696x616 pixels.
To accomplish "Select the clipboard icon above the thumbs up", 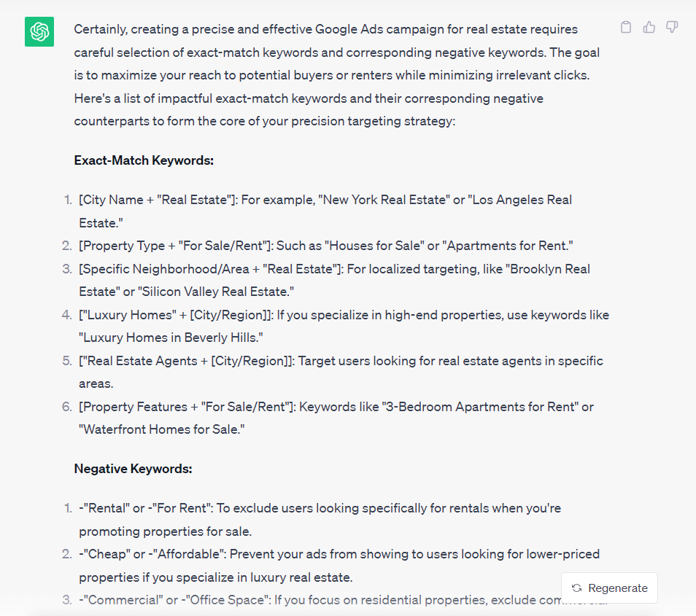I will (625, 26).
